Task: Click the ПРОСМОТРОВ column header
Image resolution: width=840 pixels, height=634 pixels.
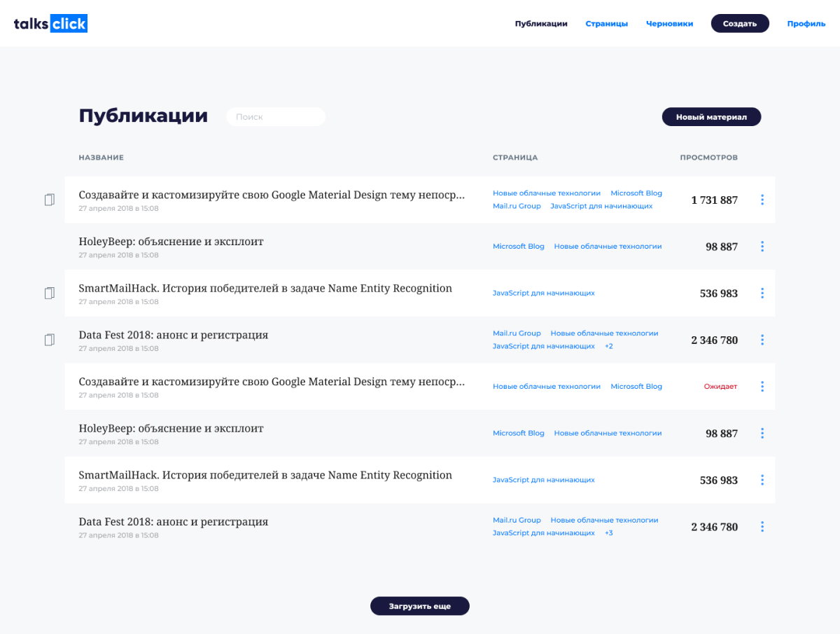Action: coord(708,158)
